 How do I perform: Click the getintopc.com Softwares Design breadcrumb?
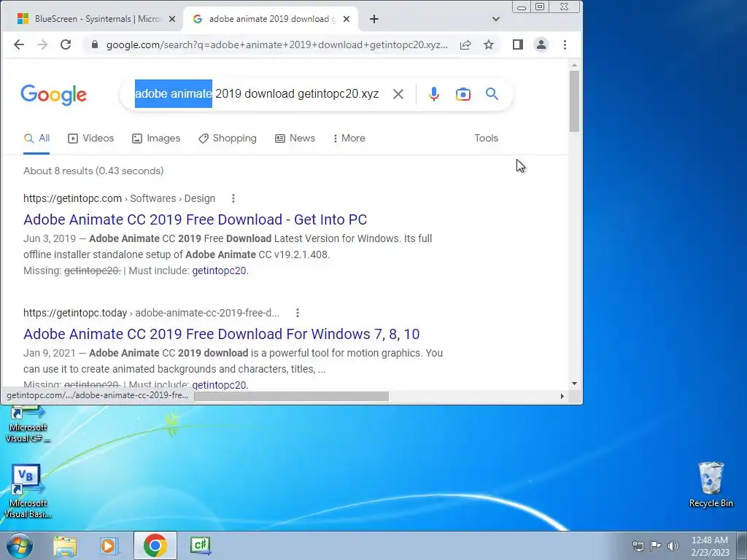click(119, 198)
